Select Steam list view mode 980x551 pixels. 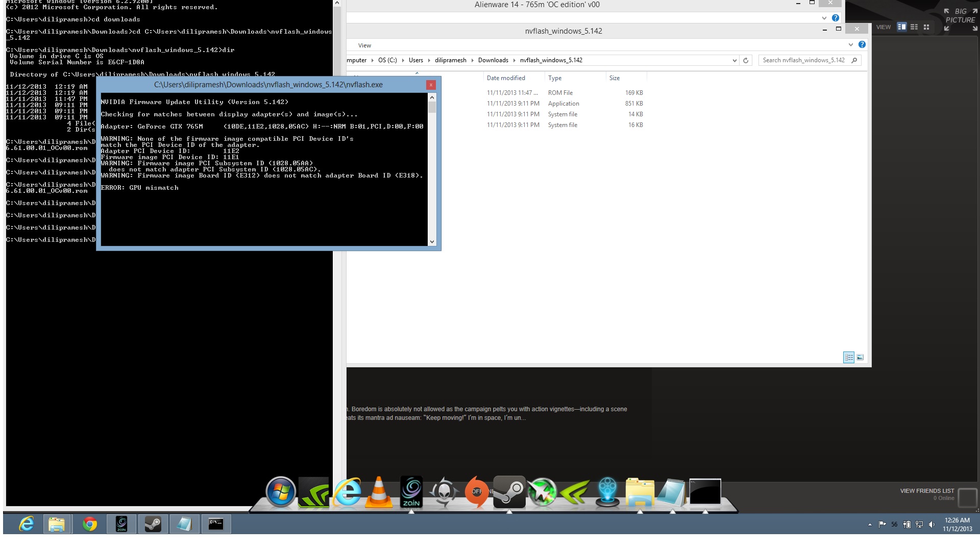pos(914,27)
